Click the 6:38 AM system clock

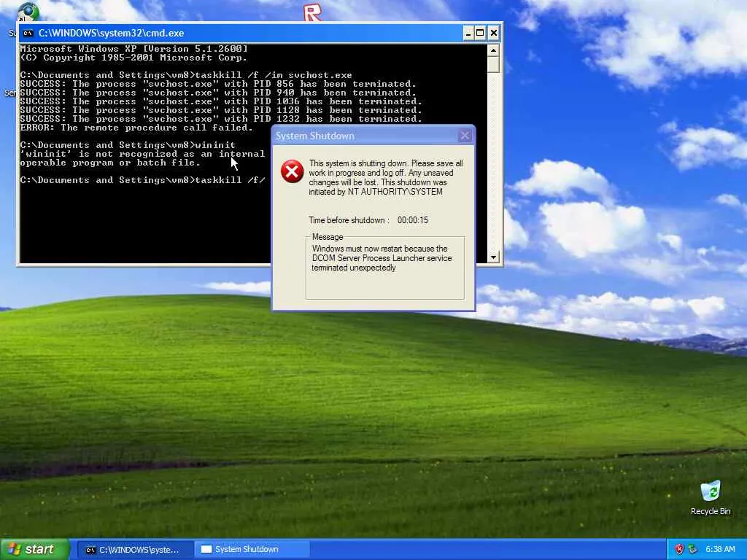(x=720, y=550)
